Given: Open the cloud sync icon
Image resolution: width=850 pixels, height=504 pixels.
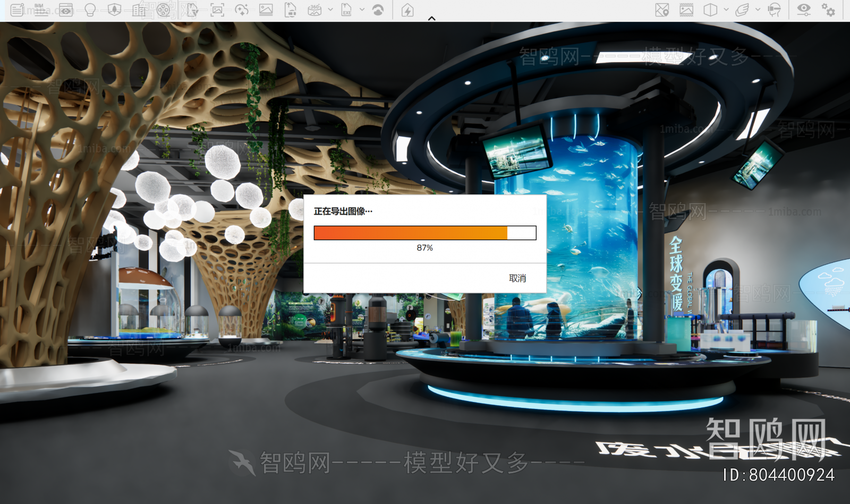Looking at the screenshot, I should [x=378, y=10].
